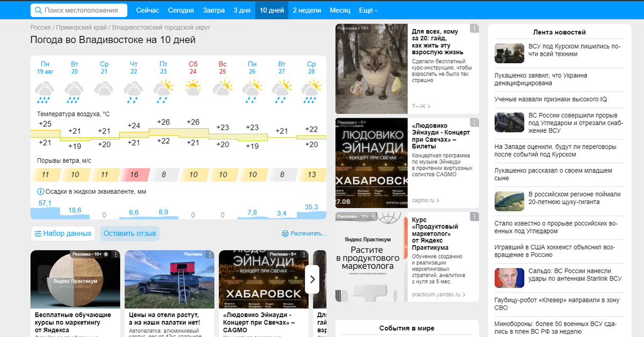644x337 pixels.
Task: Click wind gust value 16 on Thursday
Action: tap(134, 174)
